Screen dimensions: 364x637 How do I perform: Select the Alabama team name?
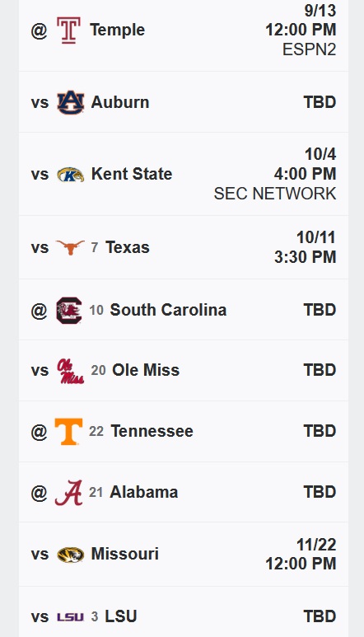(x=143, y=492)
